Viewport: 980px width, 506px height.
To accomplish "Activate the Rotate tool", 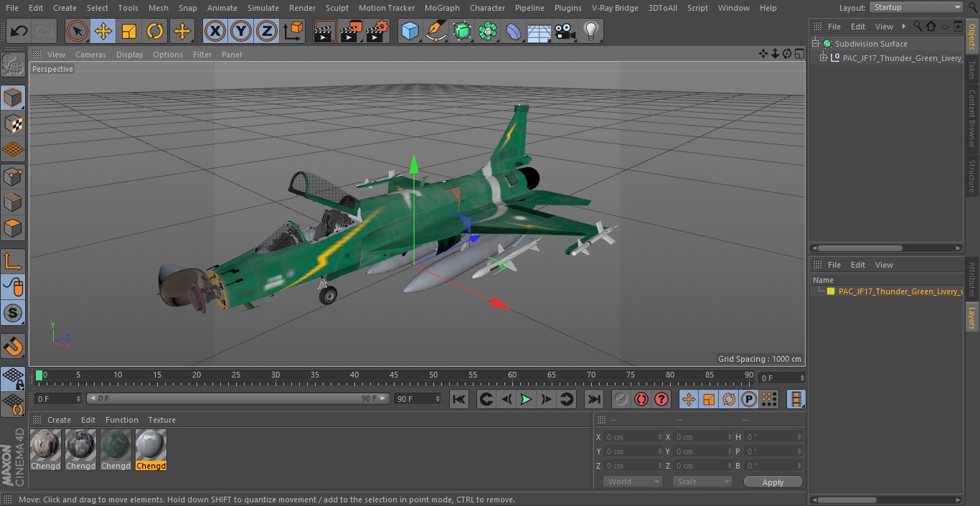I will [155, 31].
